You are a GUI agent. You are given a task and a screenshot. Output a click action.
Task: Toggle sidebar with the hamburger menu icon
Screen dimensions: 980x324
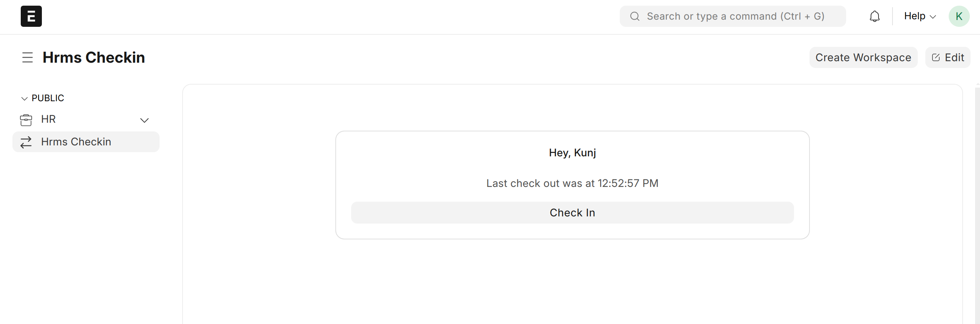(x=28, y=57)
